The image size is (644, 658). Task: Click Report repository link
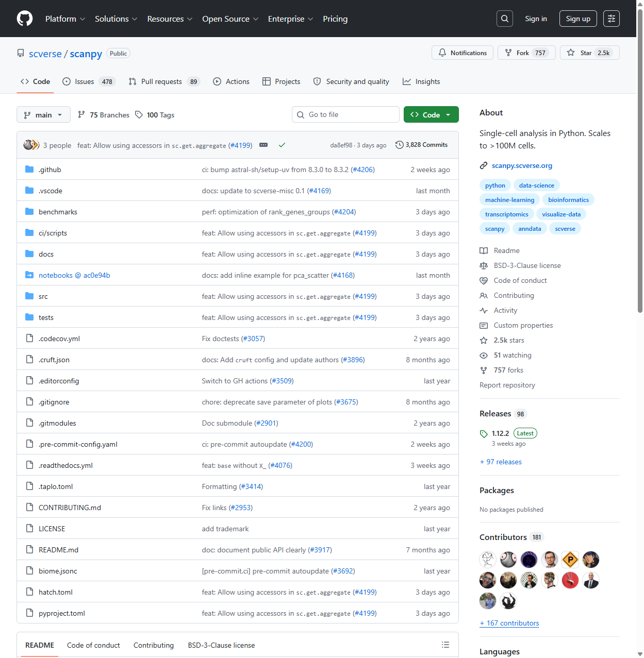507,385
